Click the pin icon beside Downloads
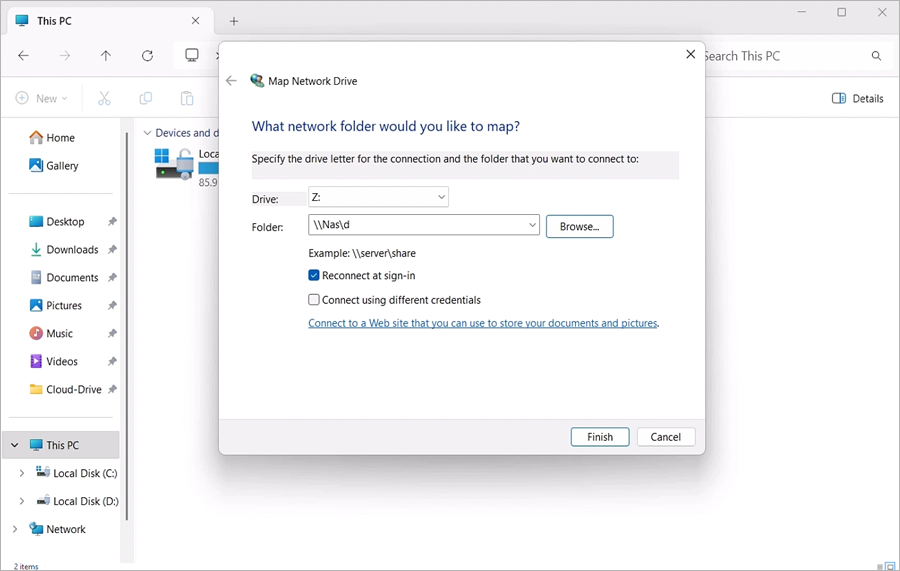 112,250
